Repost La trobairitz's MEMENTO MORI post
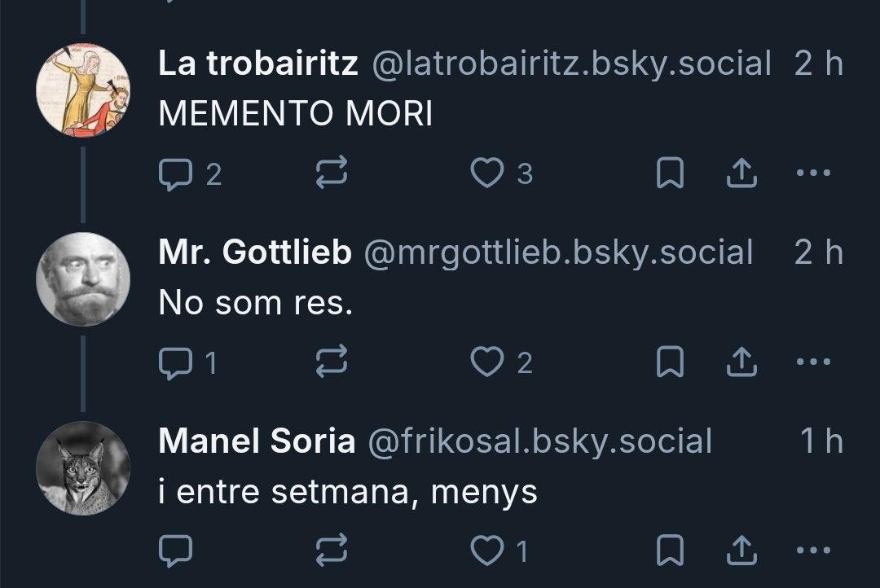This screenshot has width=880, height=588. click(332, 173)
